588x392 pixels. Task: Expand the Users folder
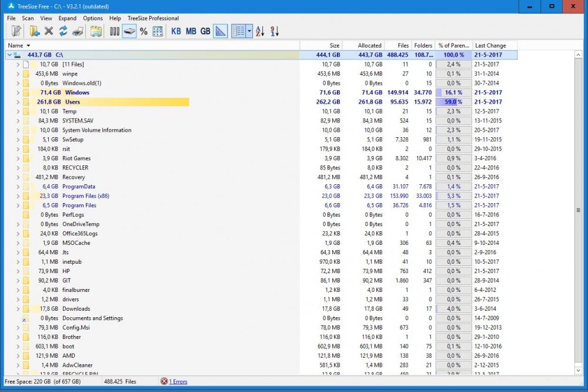pos(18,102)
